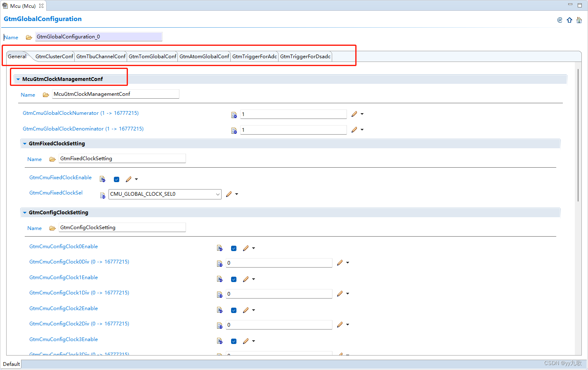Toggle GtmCmuConfigClock1Enable checkbox

tap(234, 279)
